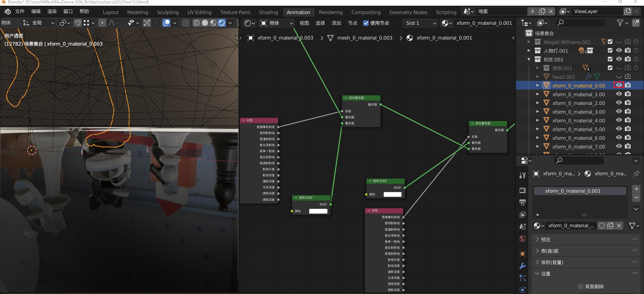644x294 pixels.
Task: Remove the selected material slot
Action: (636, 197)
